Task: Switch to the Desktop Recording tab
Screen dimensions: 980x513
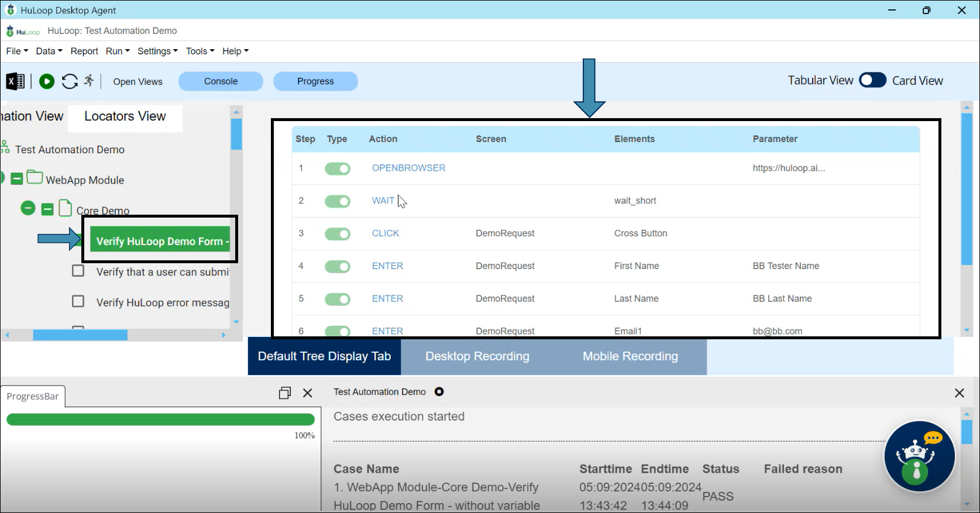Action: point(477,356)
